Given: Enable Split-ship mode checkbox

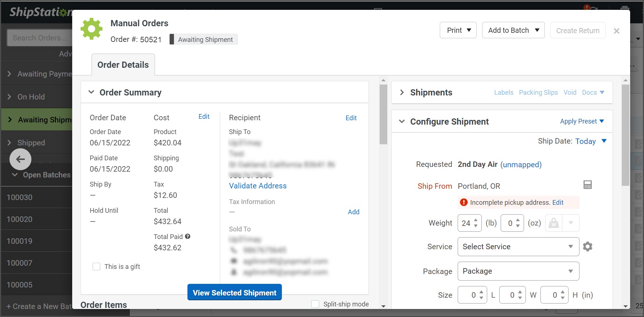Looking at the screenshot, I should 315,304.
